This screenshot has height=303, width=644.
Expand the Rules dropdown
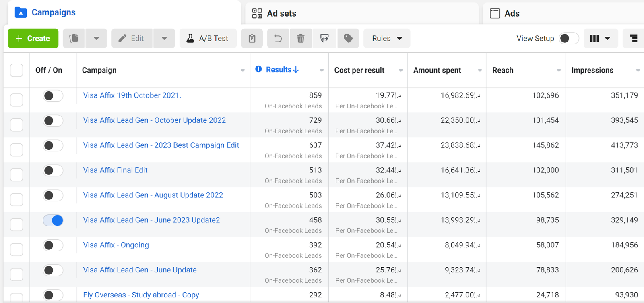click(x=386, y=38)
